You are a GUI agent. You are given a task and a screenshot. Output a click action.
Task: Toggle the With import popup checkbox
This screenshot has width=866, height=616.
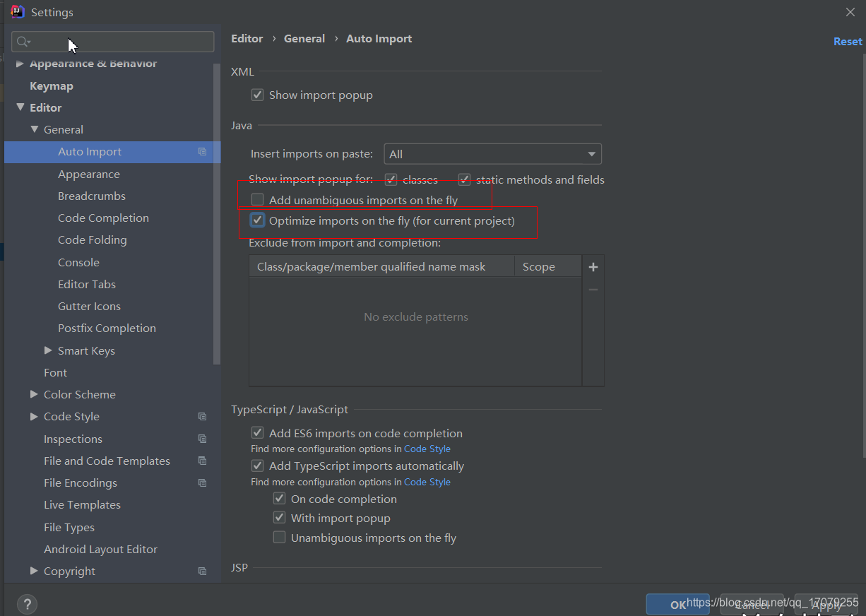point(280,518)
